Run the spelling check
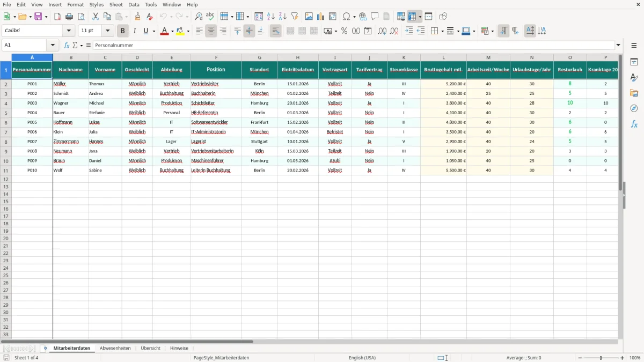644x362 pixels. pyautogui.click(x=210, y=17)
